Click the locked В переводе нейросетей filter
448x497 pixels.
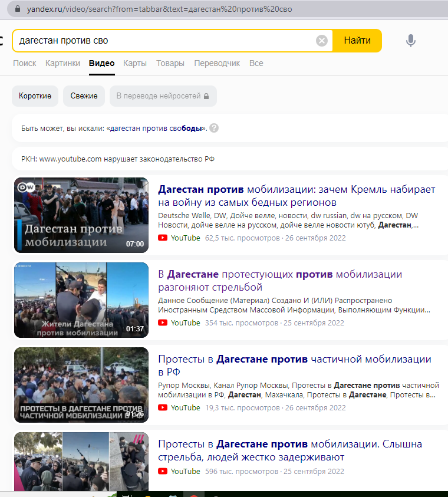click(x=163, y=96)
